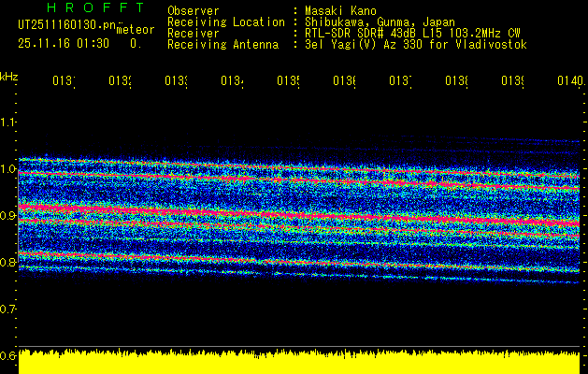Click the meteor count label
This screenshot has width=588, height=374.
[135, 30]
